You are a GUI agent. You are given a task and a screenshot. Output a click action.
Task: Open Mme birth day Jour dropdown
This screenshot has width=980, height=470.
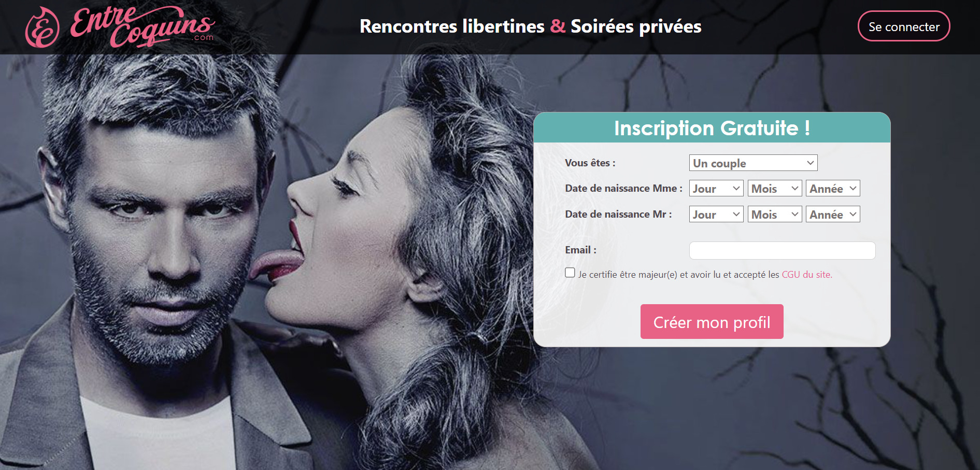[x=716, y=188]
